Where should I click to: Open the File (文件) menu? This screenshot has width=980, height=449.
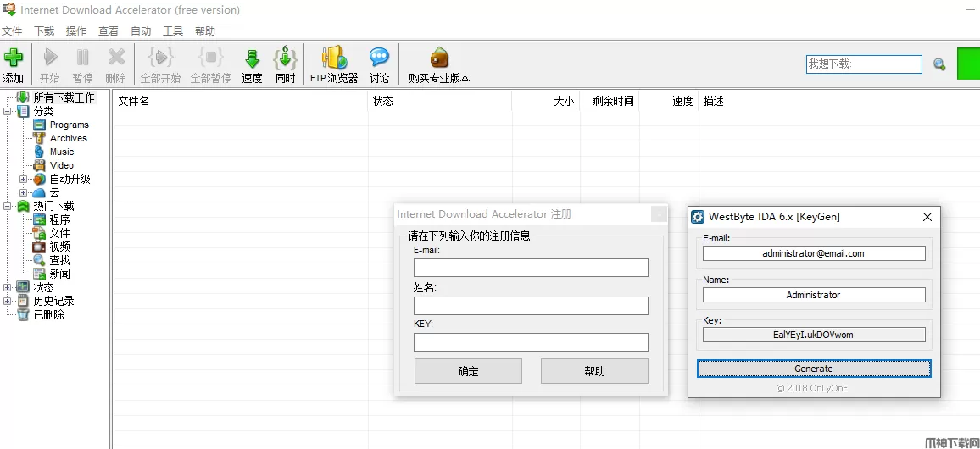(x=12, y=31)
